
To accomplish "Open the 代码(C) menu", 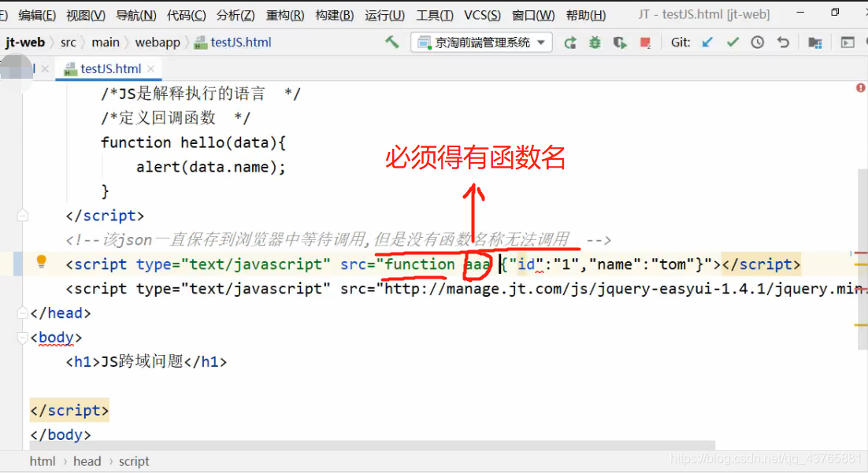I will tap(187, 15).
